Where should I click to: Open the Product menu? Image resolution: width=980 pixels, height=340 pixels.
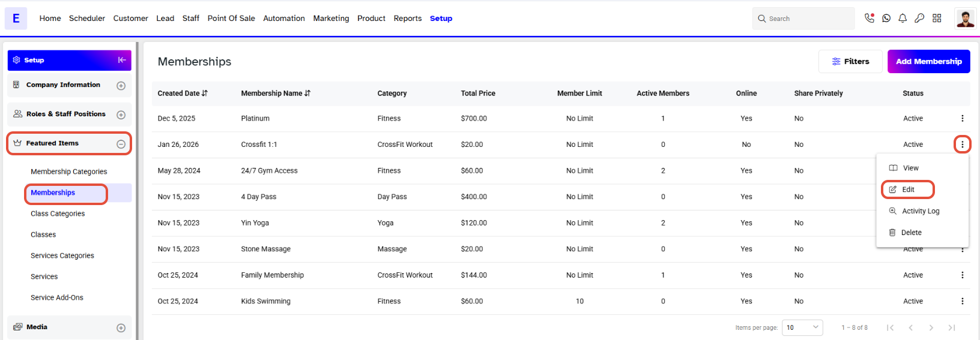(371, 19)
